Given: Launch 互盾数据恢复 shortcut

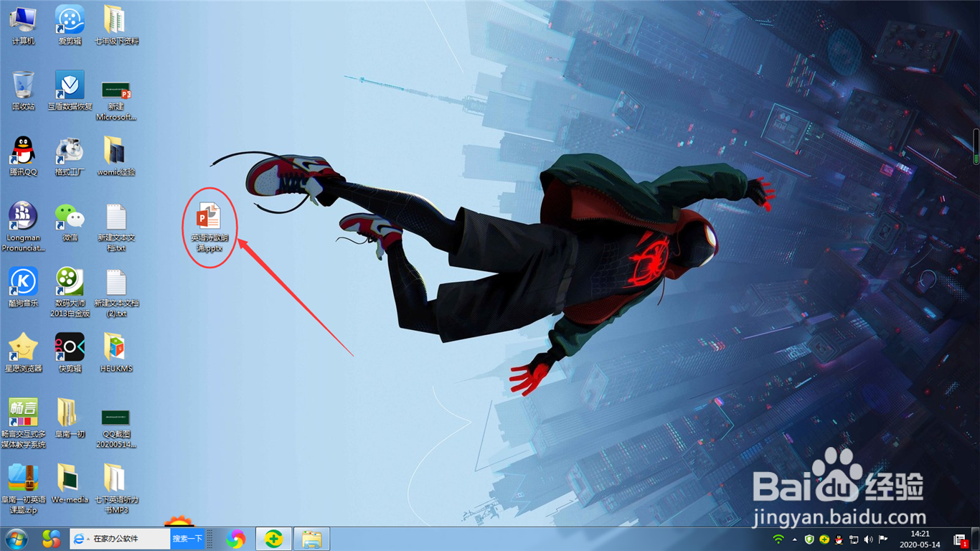Looking at the screenshot, I should click(x=70, y=90).
